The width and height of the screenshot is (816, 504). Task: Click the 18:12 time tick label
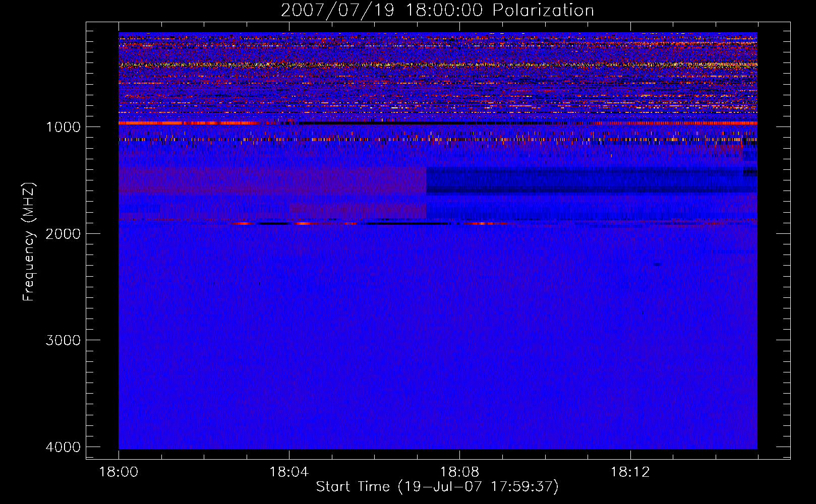(630, 472)
